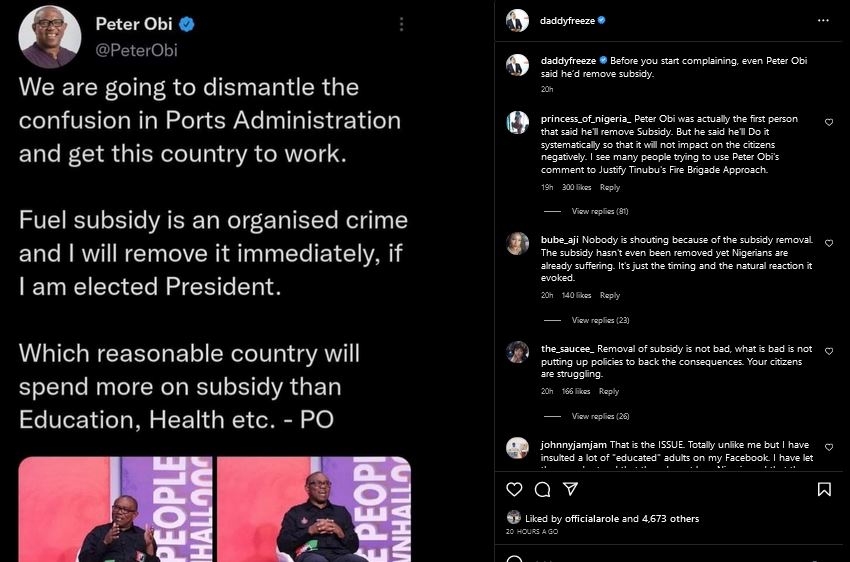Open the left Peter Obi townhall photo
Screen dimensions: 850x562
tap(115, 509)
